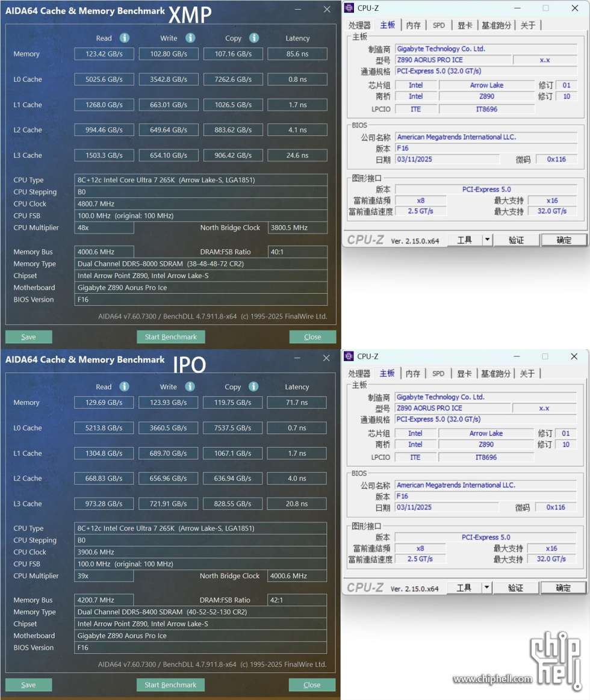This screenshot has height=700, width=590.
Task: Minimize the upper CPU-Z window
Action: pyautogui.click(x=517, y=8)
